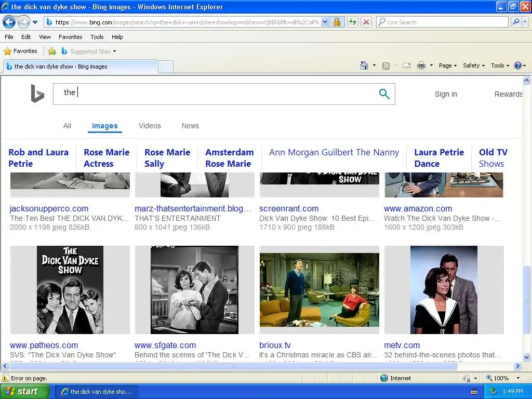Click the Rewards link

(x=508, y=94)
